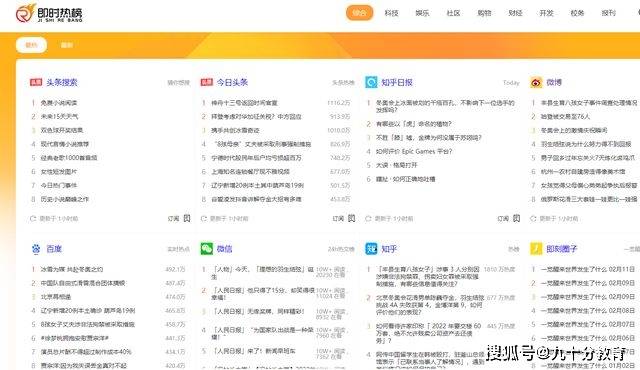Open the 百度 card title link
640x370 pixels.
[x=54, y=249]
